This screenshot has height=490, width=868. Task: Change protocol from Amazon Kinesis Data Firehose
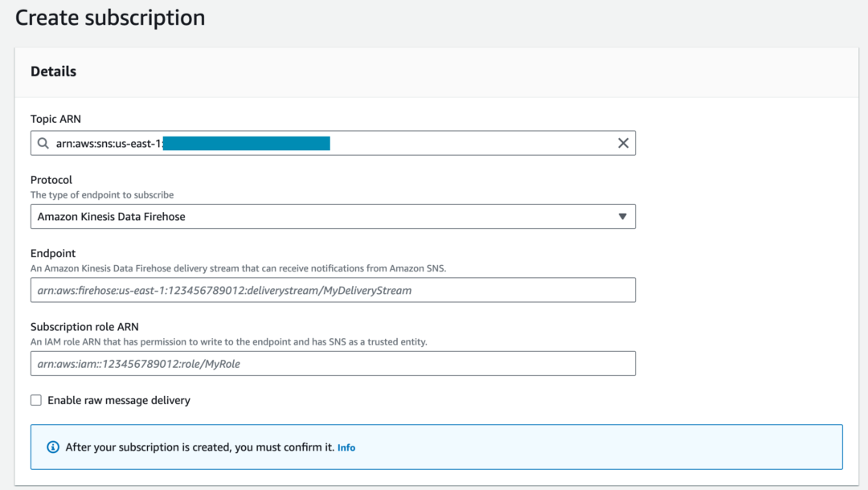pos(333,216)
